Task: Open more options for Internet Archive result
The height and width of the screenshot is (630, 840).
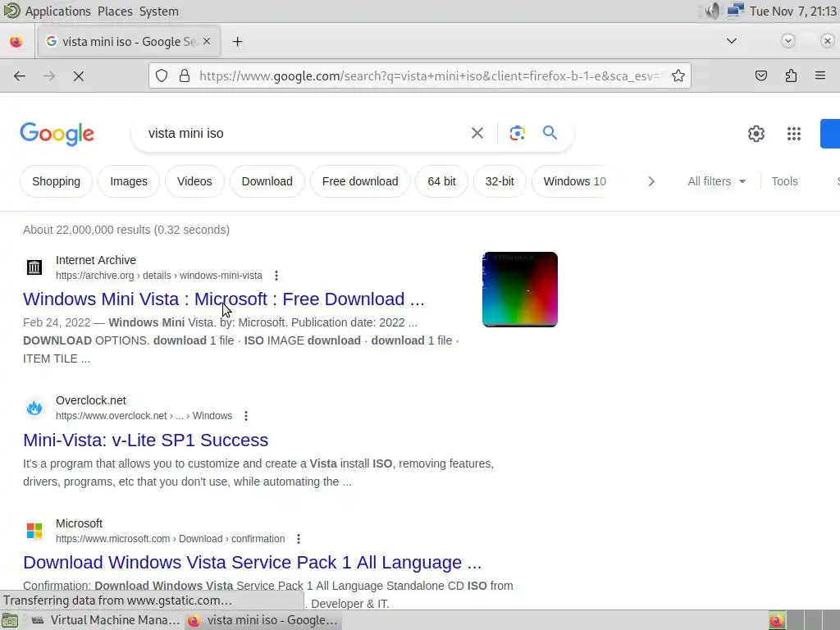Action: point(276,276)
